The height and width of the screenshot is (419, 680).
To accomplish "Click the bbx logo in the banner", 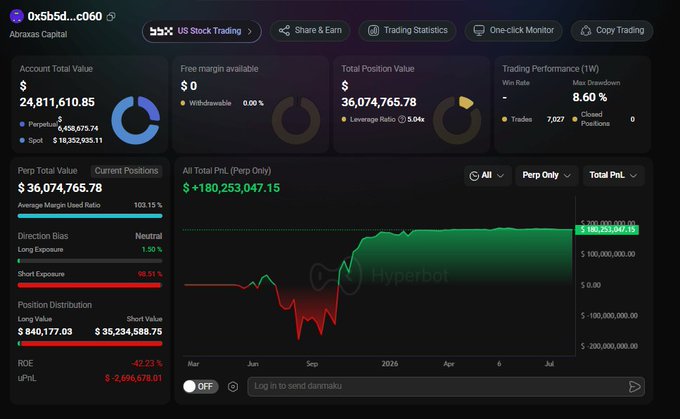I will click(161, 31).
